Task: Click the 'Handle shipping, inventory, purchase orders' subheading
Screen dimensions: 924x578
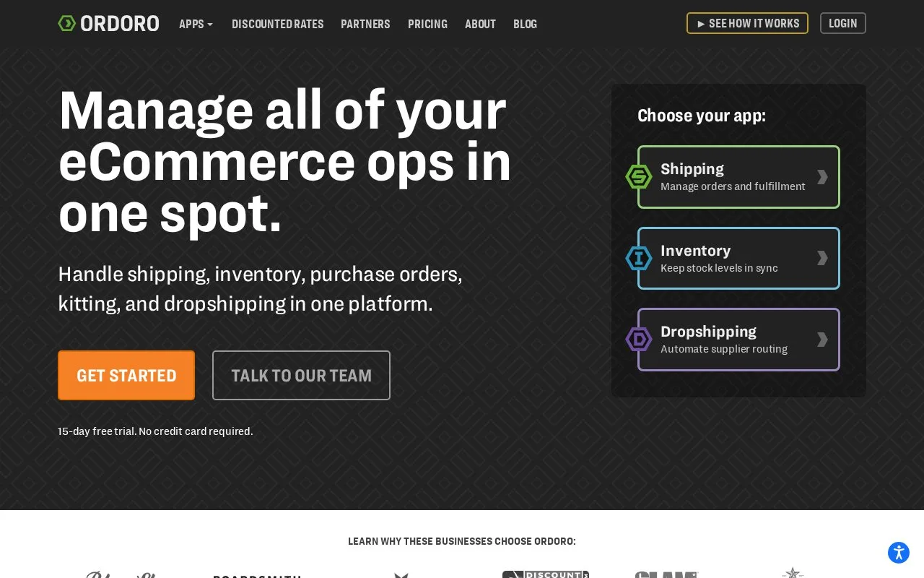Action: 260,288
